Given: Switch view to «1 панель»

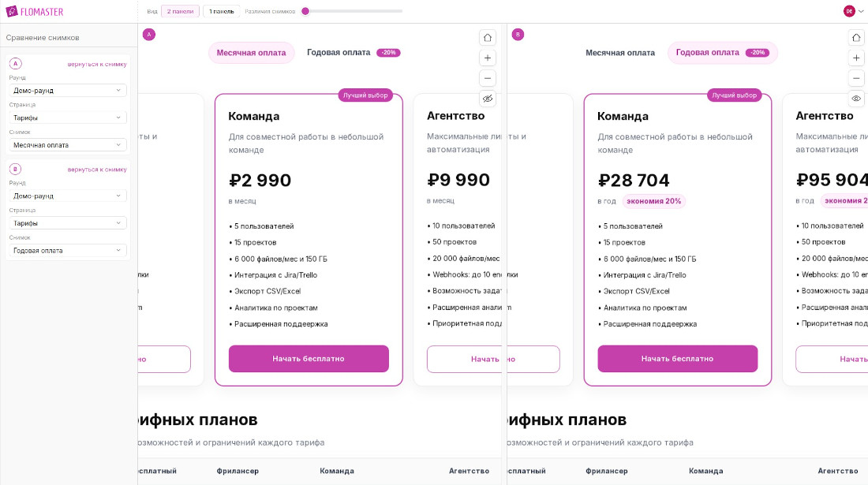Looking at the screenshot, I should pos(221,11).
